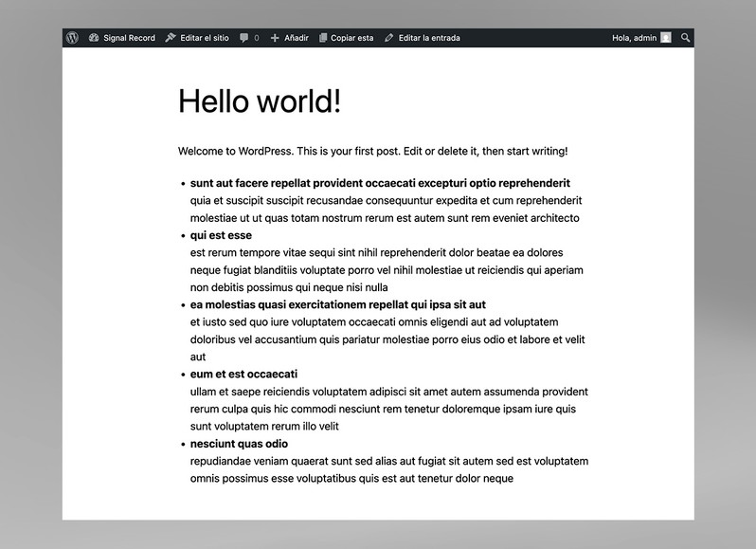Click the Editar el sitio brush icon
Viewport: 756px width, 549px height.
(x=171, y=38)
